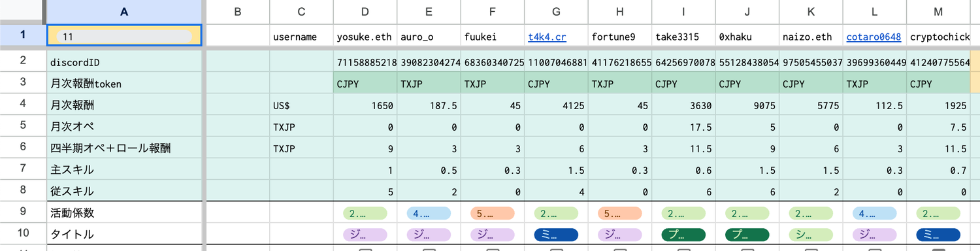Open yosuke.eth's 活動係数 dropdown chip
Viewport: 980px width, 251px height.
(365, 213)
